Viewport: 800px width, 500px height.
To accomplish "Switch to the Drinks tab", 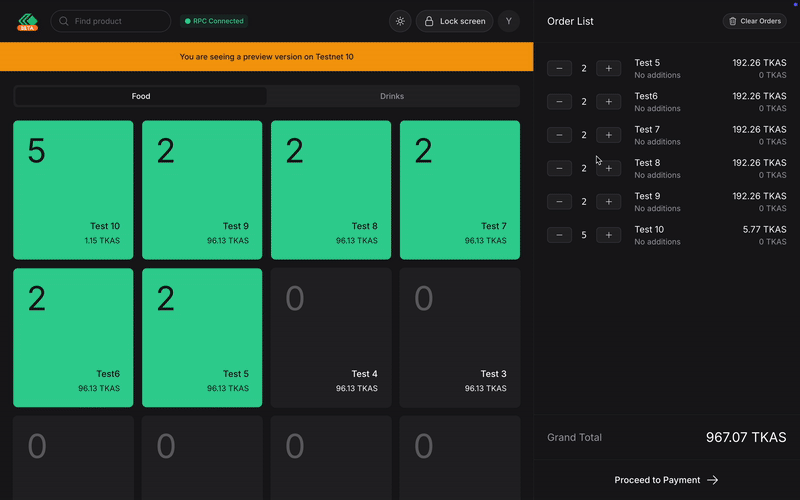I will 392,96.
